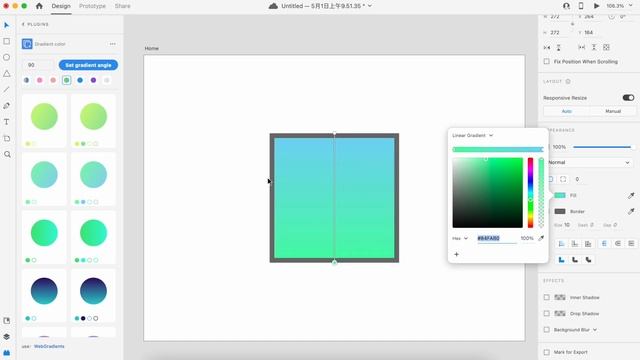Enable the Inner Shadow checkbox
The height and width of the screenshot is (360, 640).
pyautogui.click(x=547, y=298)
